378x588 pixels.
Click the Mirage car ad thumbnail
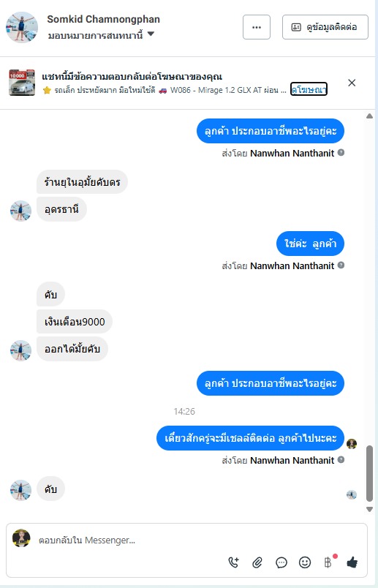tap(22, 83)
